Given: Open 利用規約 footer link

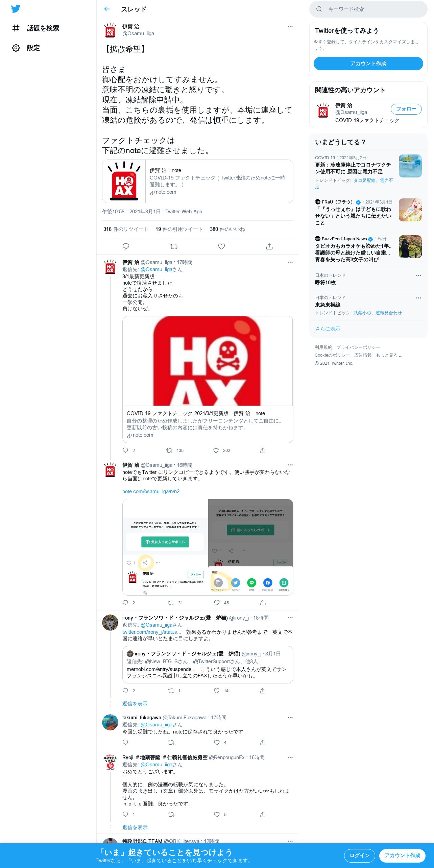Looking at the screenshot, I should tap(323, 347).
